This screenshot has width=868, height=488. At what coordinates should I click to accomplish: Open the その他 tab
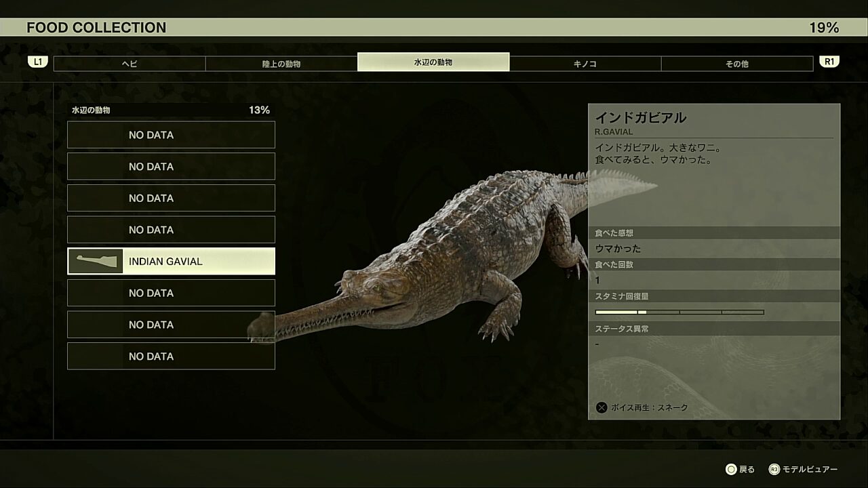(737, 63)
